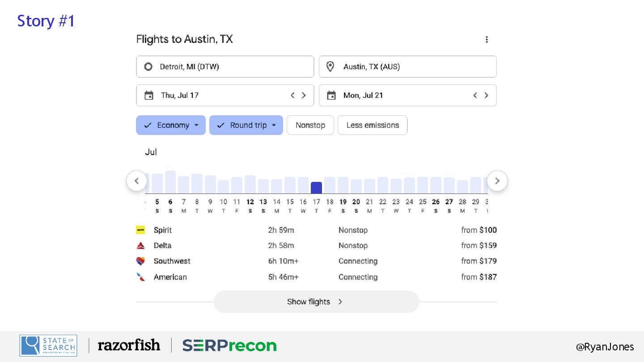Open the Round trip dropdown
644x362 pixels.
point(246,125)
